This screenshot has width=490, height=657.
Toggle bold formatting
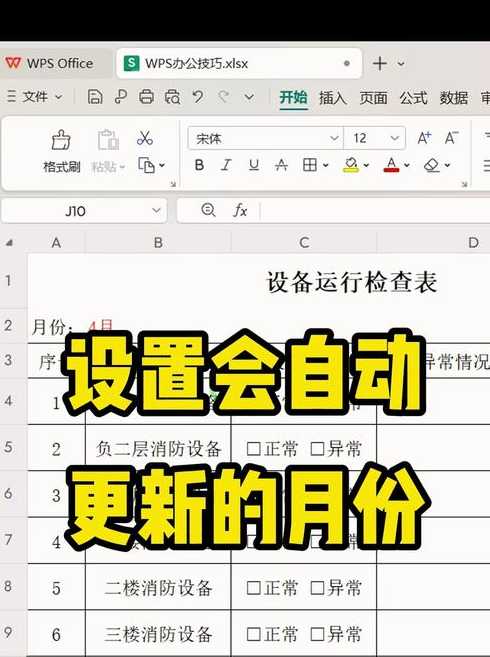tap(200, 165)
